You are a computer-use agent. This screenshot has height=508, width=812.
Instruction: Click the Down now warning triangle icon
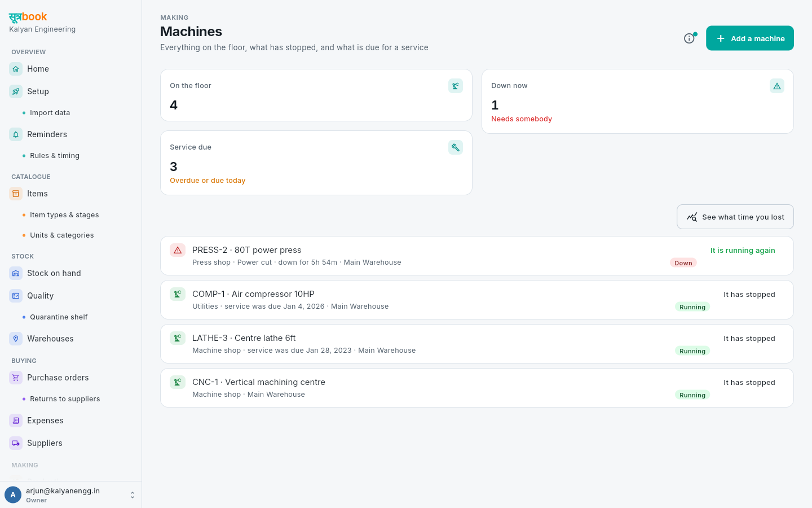tap(777, 86)
